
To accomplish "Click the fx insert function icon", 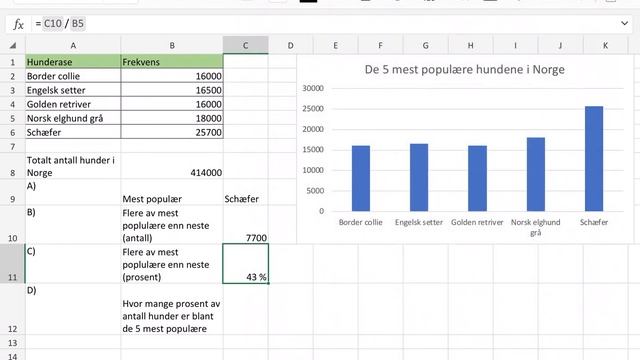I will click(x=18, y=24).
